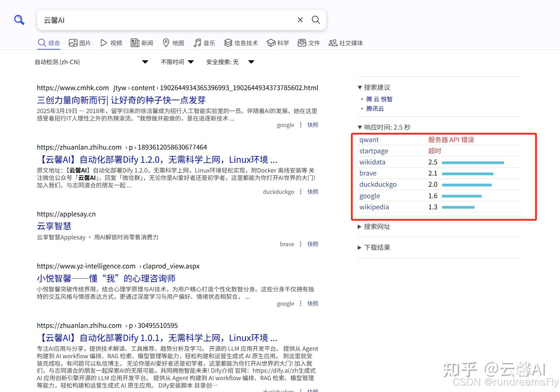Select the 社交媒体 social media icon
Screen dimensions: 560x392
333,43
